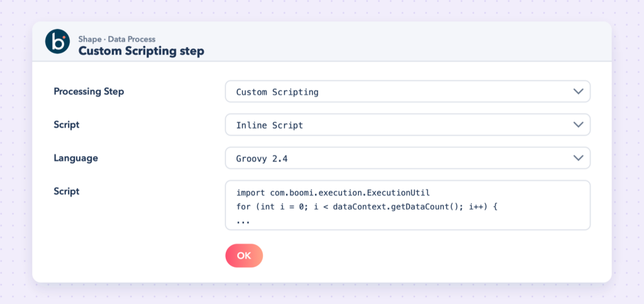Viewport: 644px width, 304px height.
Task: Click the Boomi logo icon
Action: (x=57, y=42)
